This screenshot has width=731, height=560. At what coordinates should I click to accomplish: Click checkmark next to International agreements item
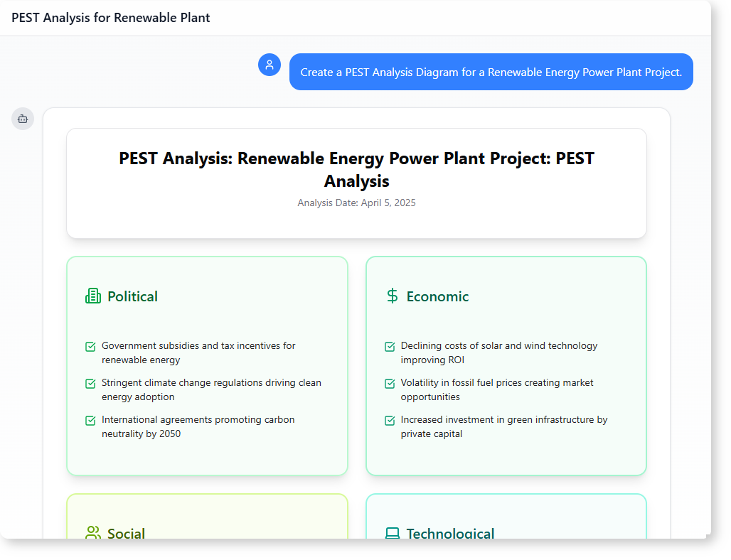[90, 421]
